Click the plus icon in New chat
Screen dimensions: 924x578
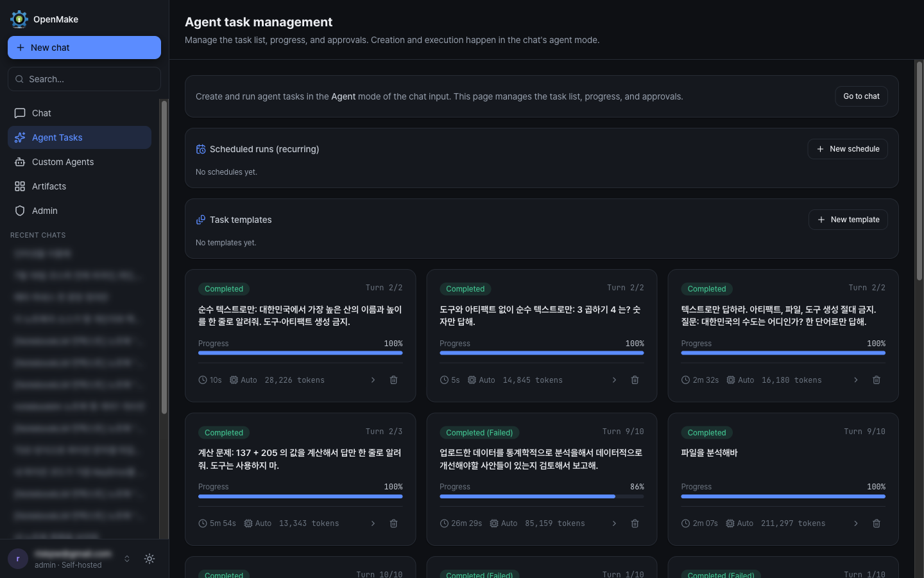pos(21,48)
